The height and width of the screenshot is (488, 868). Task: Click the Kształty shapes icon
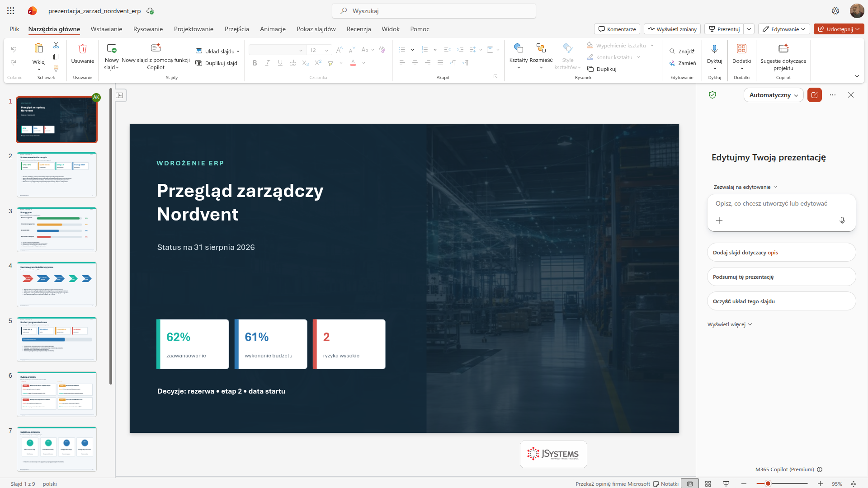(x=519, y=48)
